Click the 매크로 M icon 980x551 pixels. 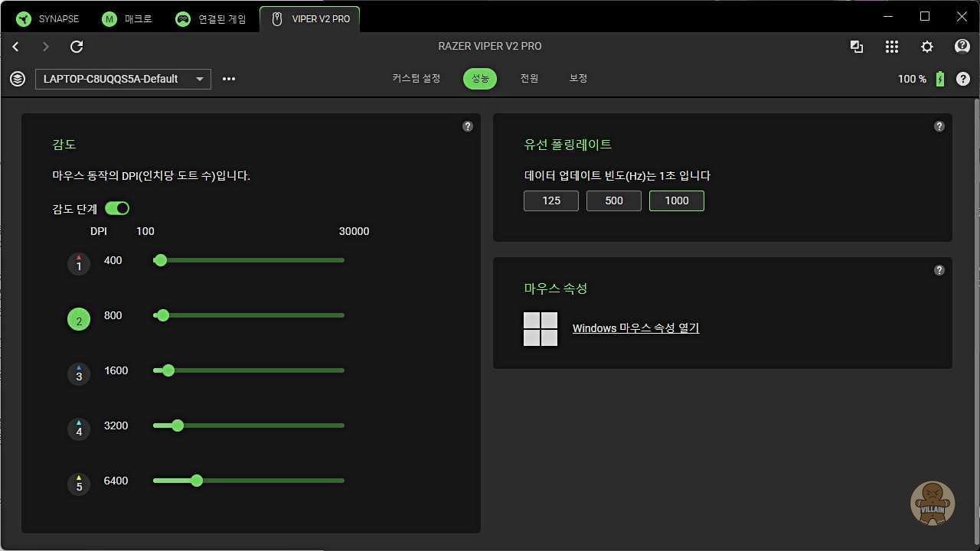(x=109, y=19)
